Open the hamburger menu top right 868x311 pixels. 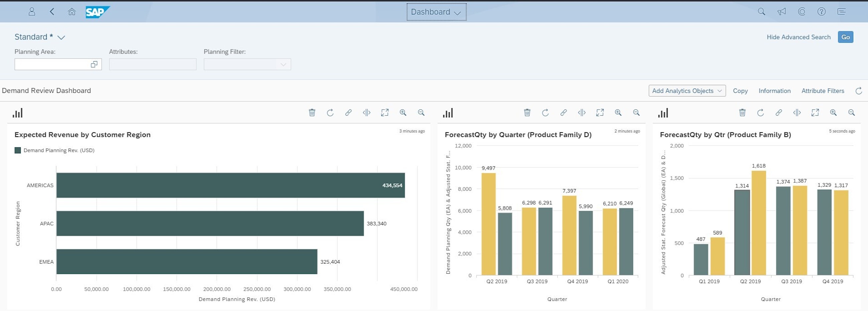841,11
